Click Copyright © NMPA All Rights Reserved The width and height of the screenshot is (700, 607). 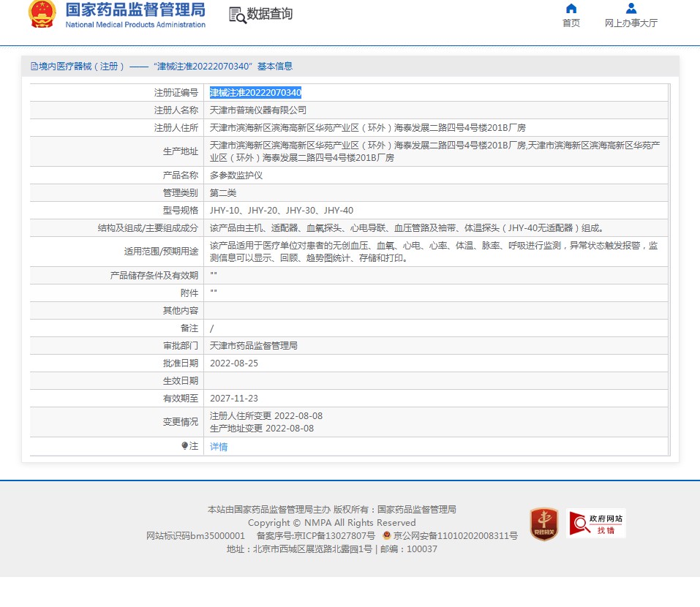(x=331, y=523)
